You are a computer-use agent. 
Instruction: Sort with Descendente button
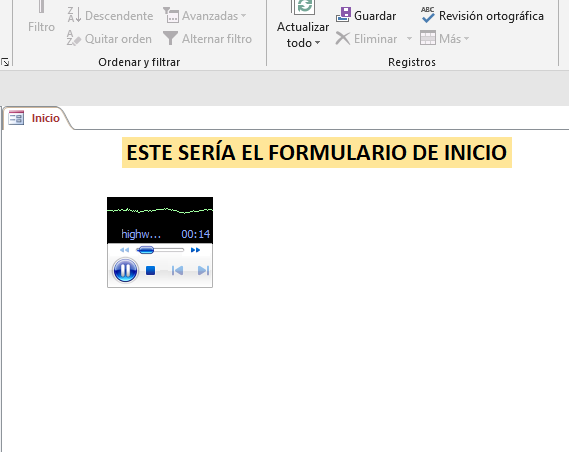110,16
